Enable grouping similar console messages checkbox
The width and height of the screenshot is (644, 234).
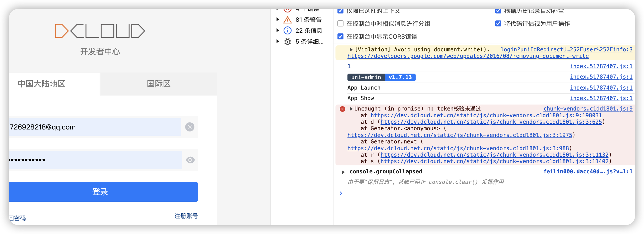click(340, 23)
